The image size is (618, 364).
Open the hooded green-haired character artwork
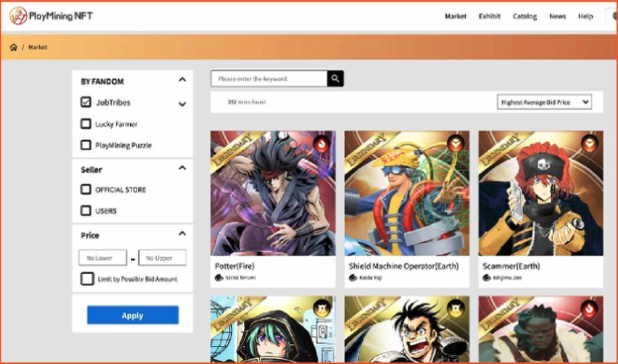tap(273, 329)
